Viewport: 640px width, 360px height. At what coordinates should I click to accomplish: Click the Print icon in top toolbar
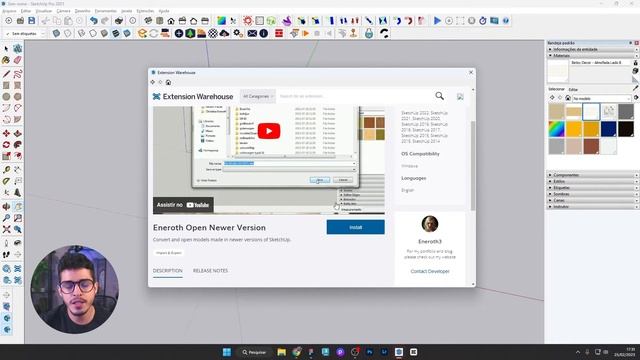[119, 20]
